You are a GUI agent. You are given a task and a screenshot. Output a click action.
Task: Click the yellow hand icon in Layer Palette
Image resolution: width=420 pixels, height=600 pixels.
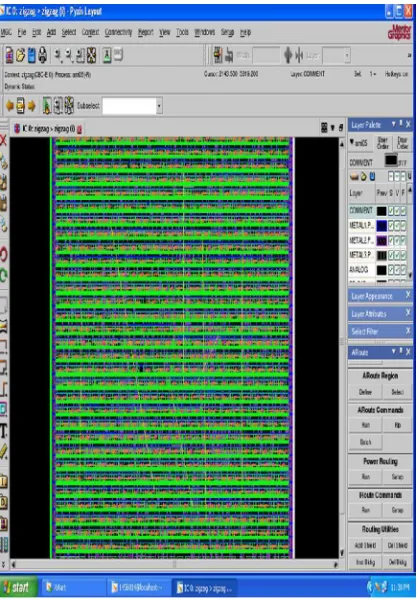coord(364,176)
